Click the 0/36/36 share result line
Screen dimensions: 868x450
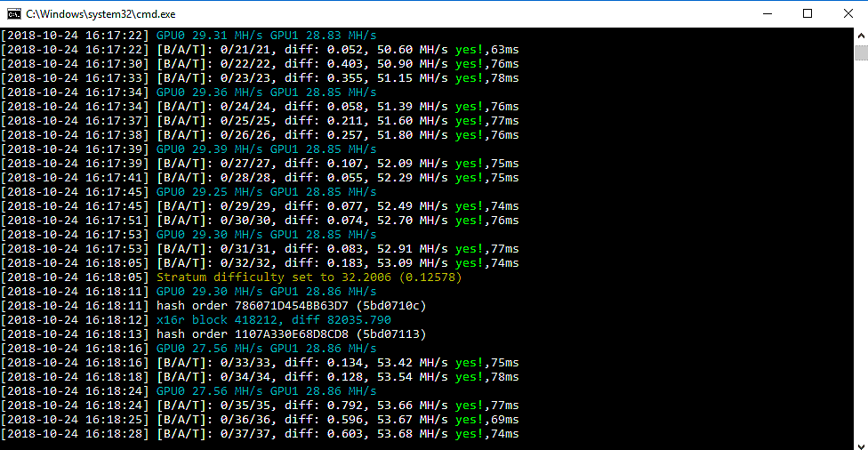[x=261, y=420]
